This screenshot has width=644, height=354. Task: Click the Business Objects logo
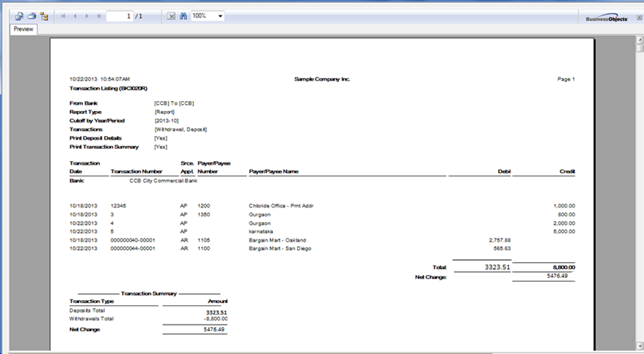[607, 17]
